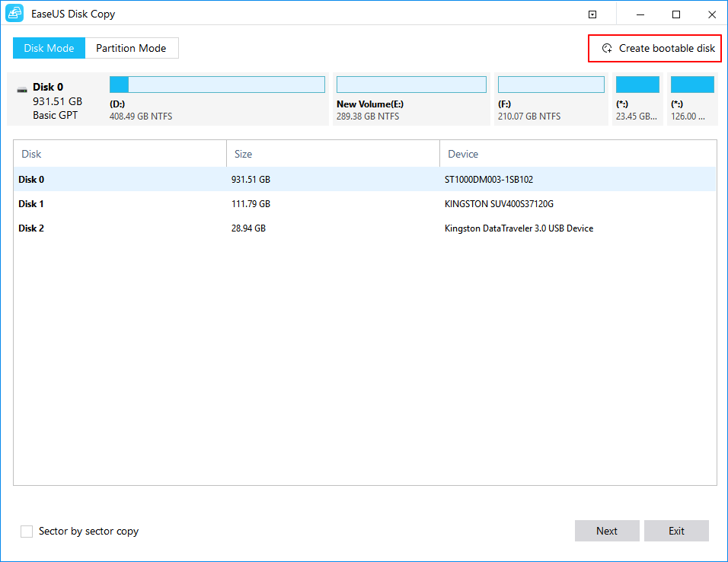Click the Disk 0 hard drive icon
Viewport: 728px width, 562px height.
(22, 89)
